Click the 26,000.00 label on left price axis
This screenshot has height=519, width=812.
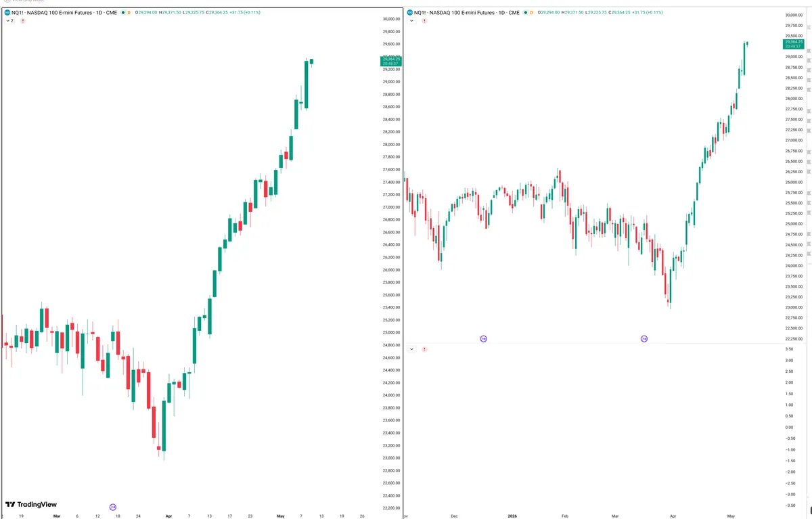click(391, 270)
